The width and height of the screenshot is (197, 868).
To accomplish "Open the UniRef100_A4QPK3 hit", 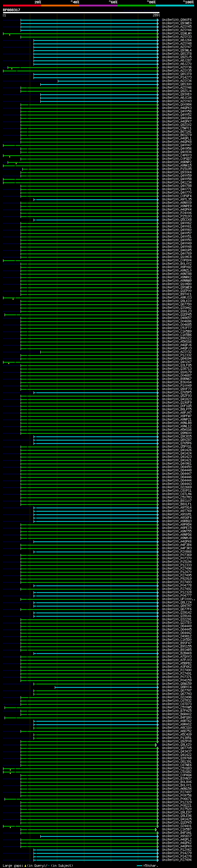I will pyautogui.click(x=177, y=108).
